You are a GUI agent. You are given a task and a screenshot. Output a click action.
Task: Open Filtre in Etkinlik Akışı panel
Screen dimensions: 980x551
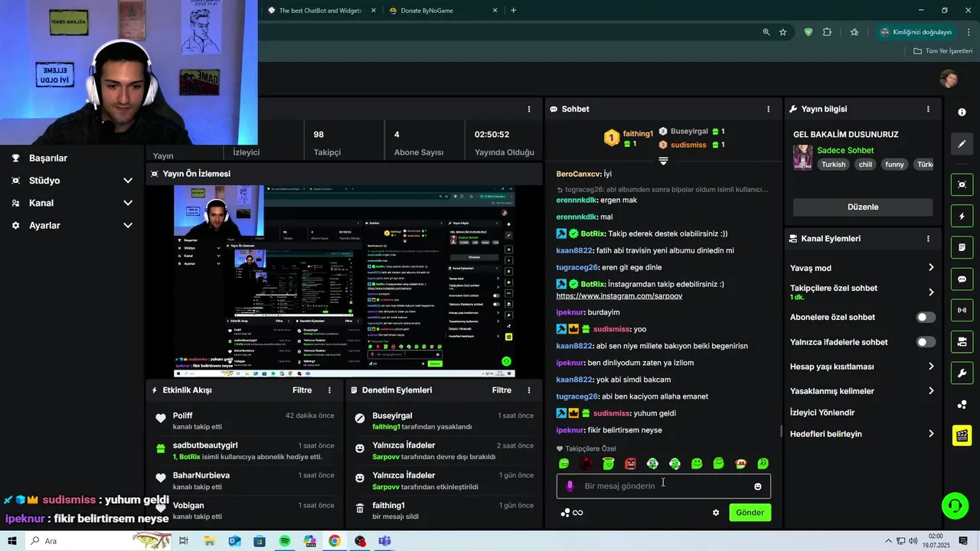point(302,390)
